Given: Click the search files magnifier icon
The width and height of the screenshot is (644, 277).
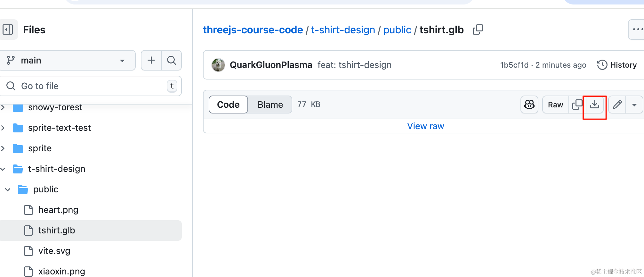Looking at the screenshot, I should tap(172, 60).
